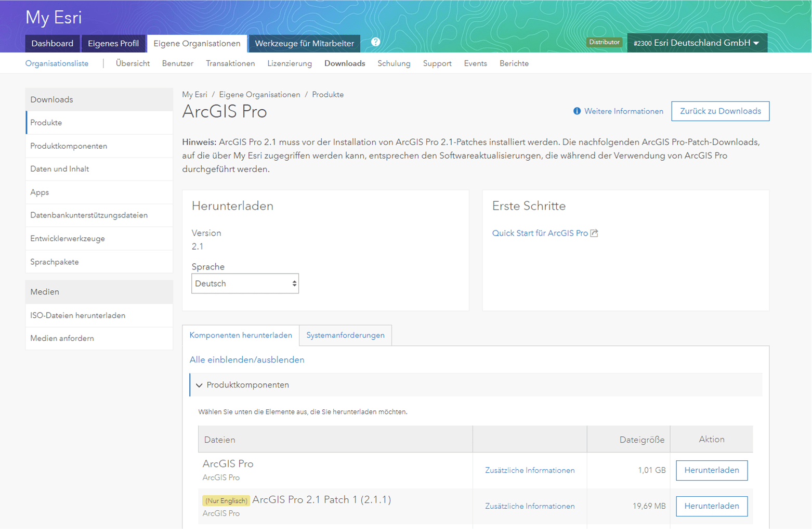Open Sprachpakete sidebar entry

99,262
